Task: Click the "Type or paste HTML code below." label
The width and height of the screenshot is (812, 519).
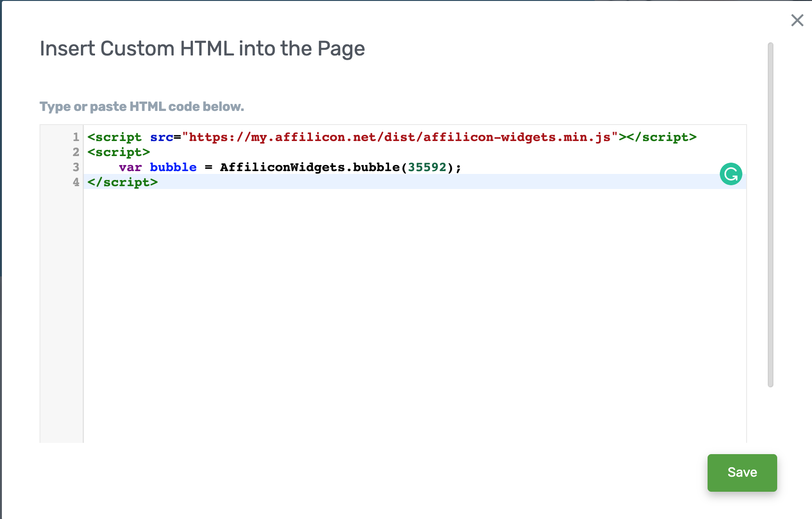Action: (142, 107)
